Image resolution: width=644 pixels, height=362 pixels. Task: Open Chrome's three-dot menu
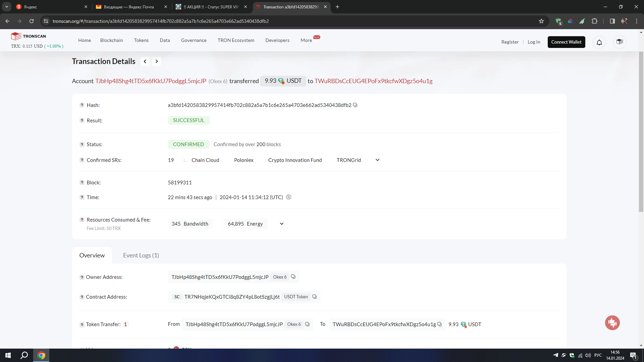(x=637, y=21)
